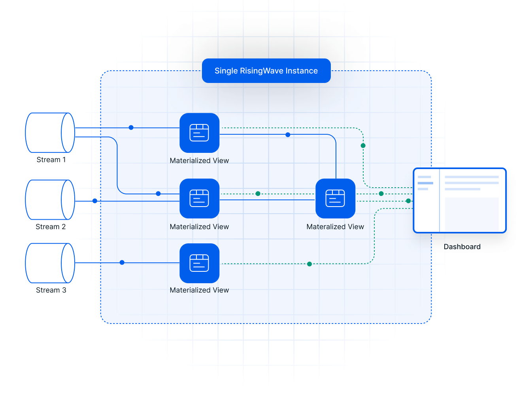Select highlighted item in Dashboard sidebar

(x=425, y=183)
